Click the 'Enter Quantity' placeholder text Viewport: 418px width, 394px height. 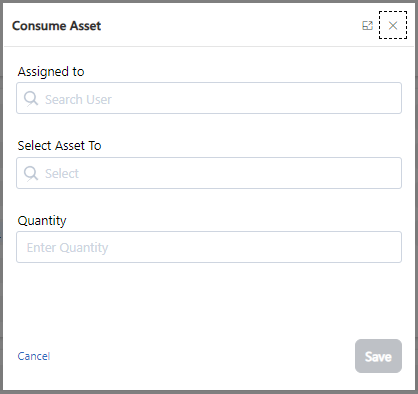click(67, 248)
